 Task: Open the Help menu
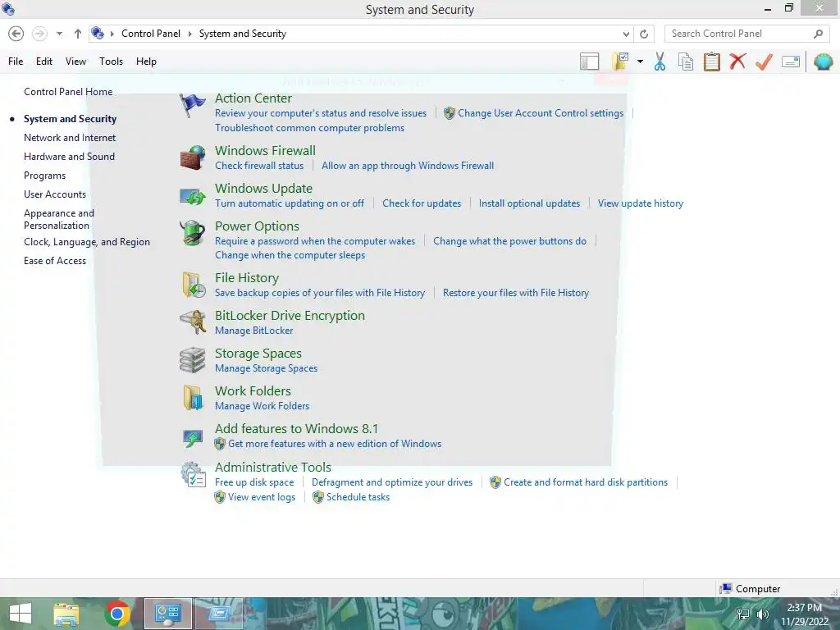(146, 62)
